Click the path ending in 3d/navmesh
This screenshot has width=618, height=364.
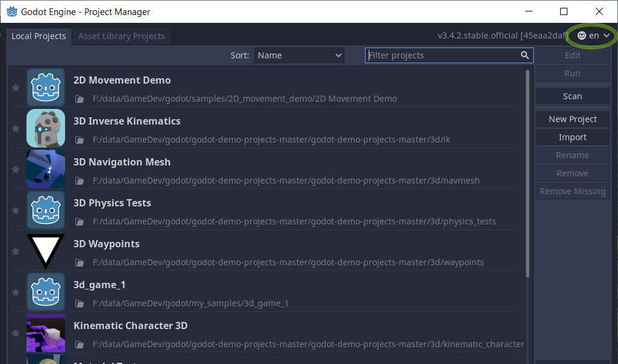point(286,180)
